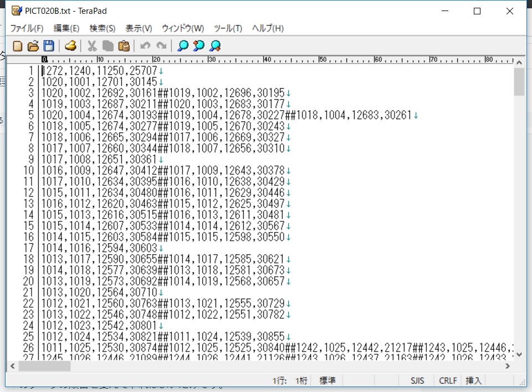Click the vertical scrollbar thumb
532x392 pixels.
(519, 82)
